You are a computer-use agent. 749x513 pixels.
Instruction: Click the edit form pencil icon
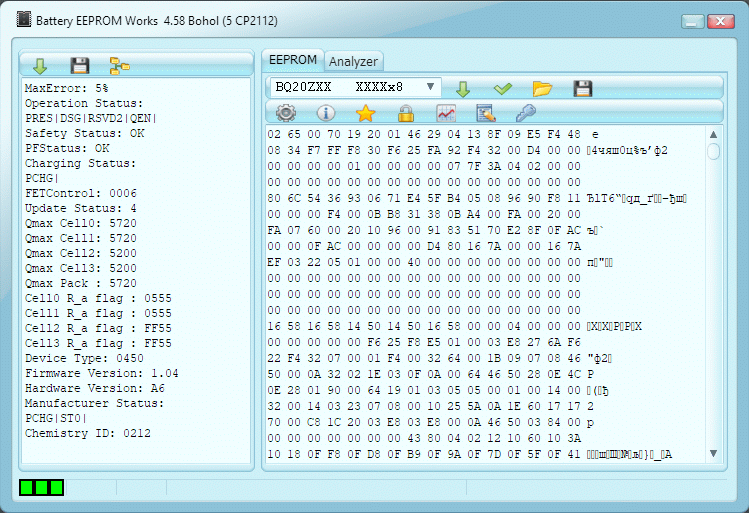pyautogui.click(x=486, y=113)
